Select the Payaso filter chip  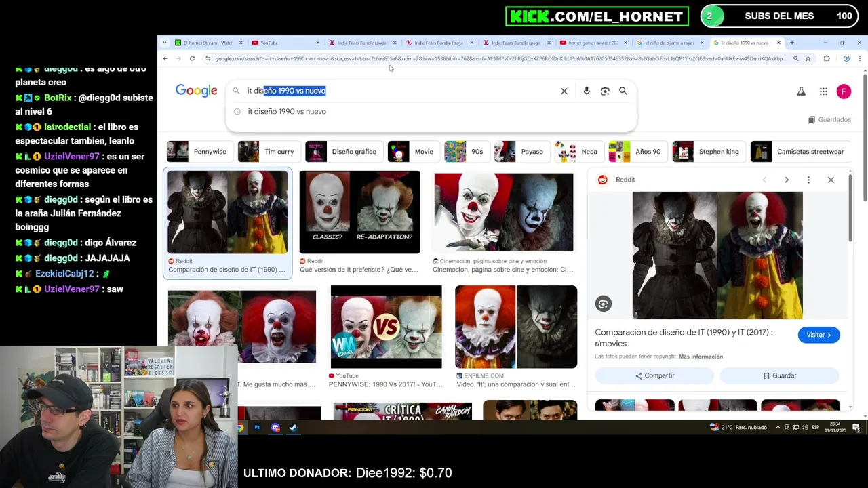(521, 152)
